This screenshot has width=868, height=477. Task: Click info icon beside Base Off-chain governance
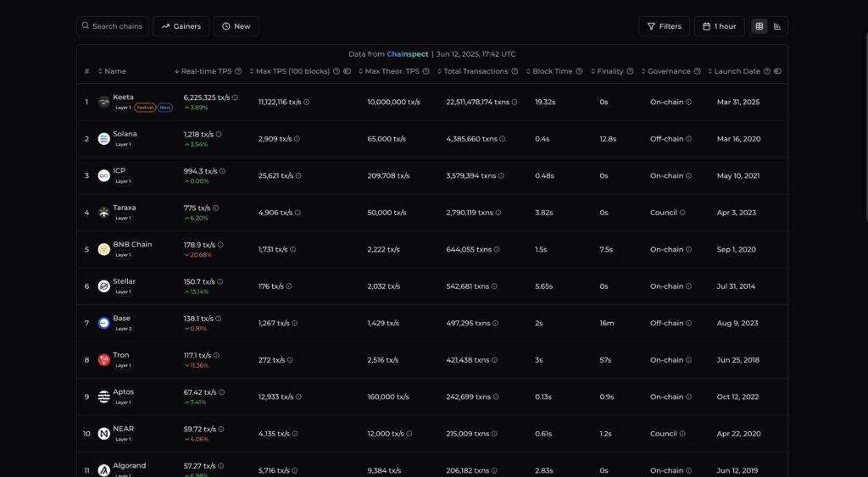pos(688,323)
